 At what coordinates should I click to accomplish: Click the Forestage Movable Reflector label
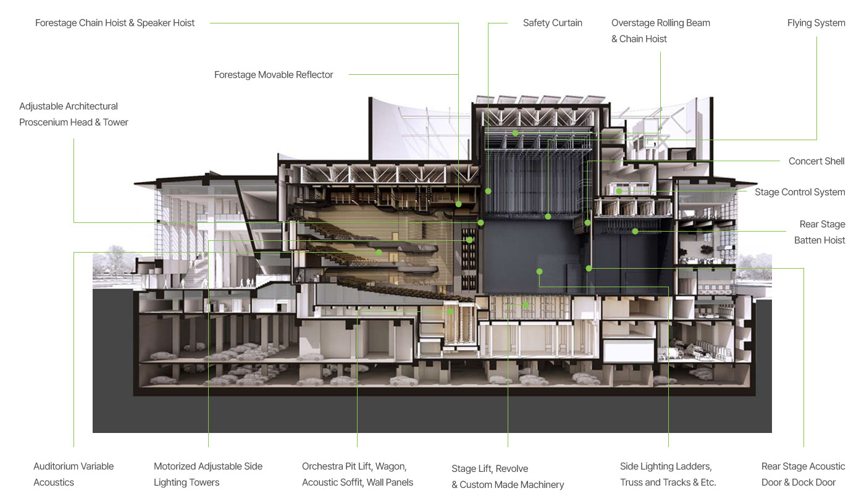274,75
